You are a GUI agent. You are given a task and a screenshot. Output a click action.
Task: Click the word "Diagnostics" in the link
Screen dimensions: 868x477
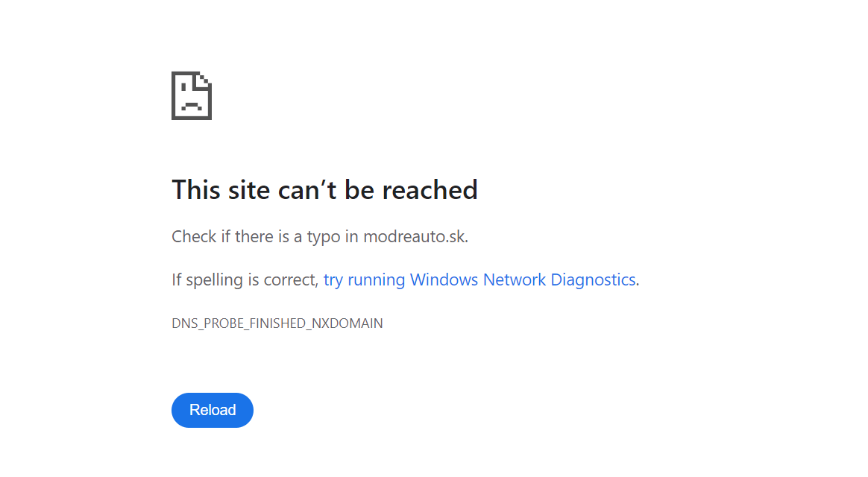(x=593, y=280)
